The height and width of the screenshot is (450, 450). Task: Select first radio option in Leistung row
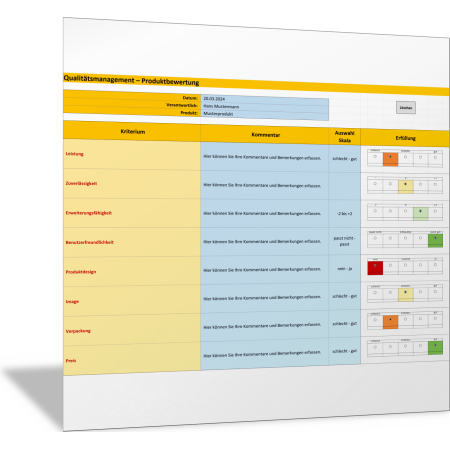pyautogui.click(x=375, y=156)
